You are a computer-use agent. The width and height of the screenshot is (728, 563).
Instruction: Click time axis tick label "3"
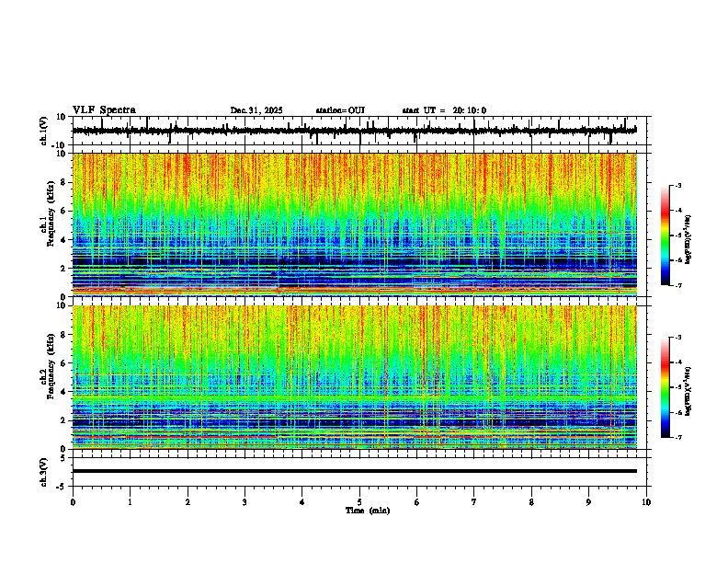pos(245,502)
